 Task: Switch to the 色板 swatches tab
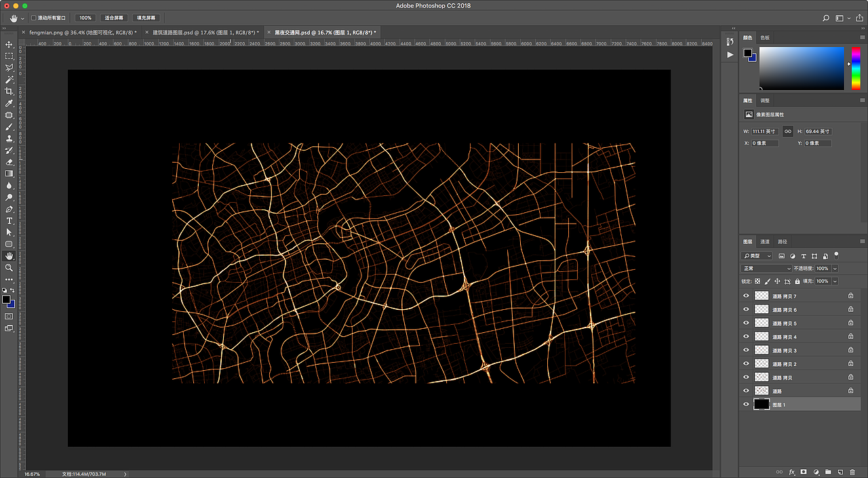(x=765, y=38)
